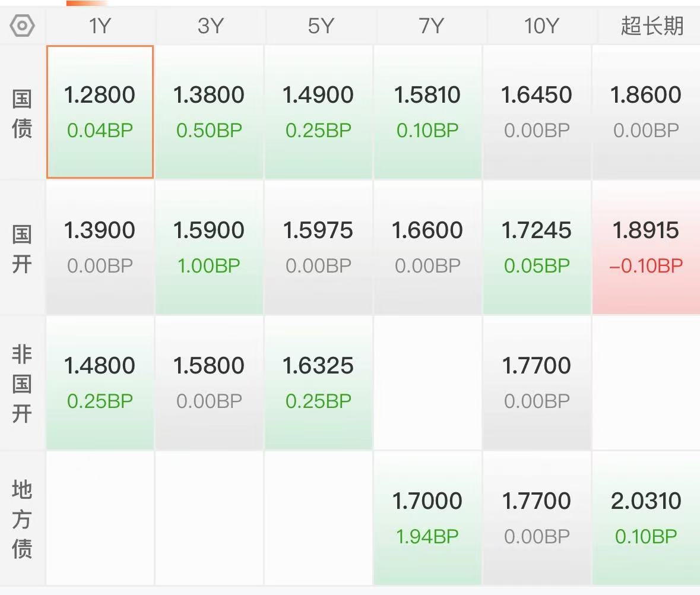Select the 1Y column header
Viewport: 700px width, 595px height.
(x=100, y=26)
